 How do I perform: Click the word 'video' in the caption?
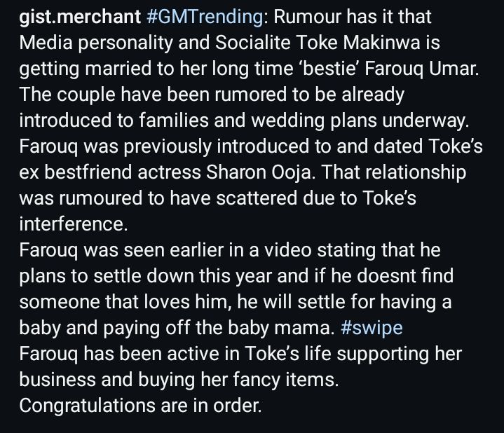291,250
